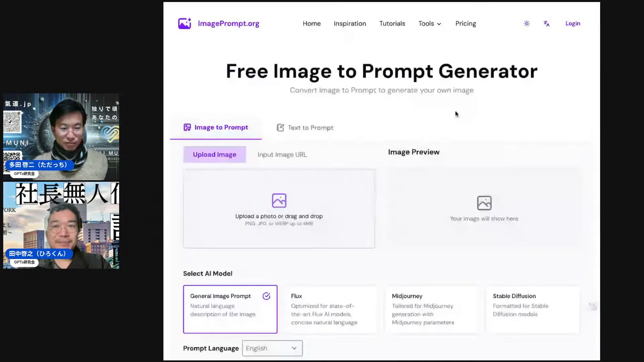The width and height of the screenshot is (644, 362).
Task: Expand the Prompt Language selector
Action: (272, 348)
